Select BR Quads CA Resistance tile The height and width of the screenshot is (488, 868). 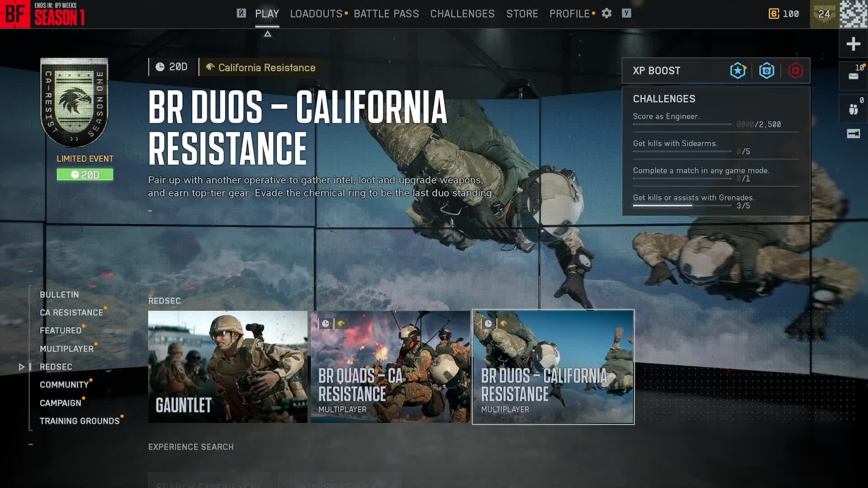(390, 366)
